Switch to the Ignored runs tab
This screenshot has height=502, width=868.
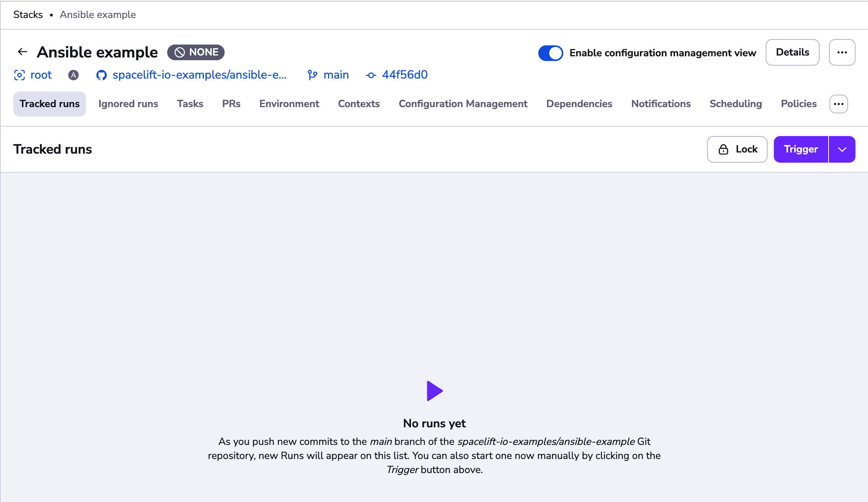(x=128, y=104)
